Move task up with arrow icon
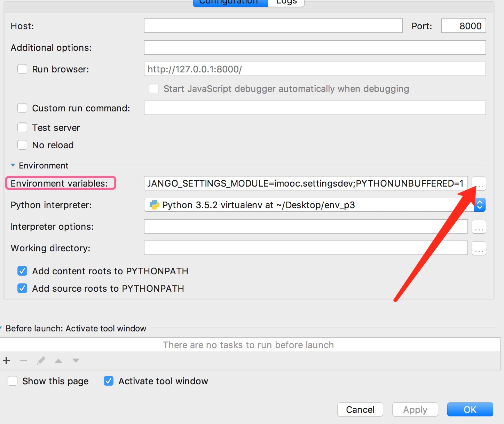Screen dimensions: 504x424 tap(58, 361)
